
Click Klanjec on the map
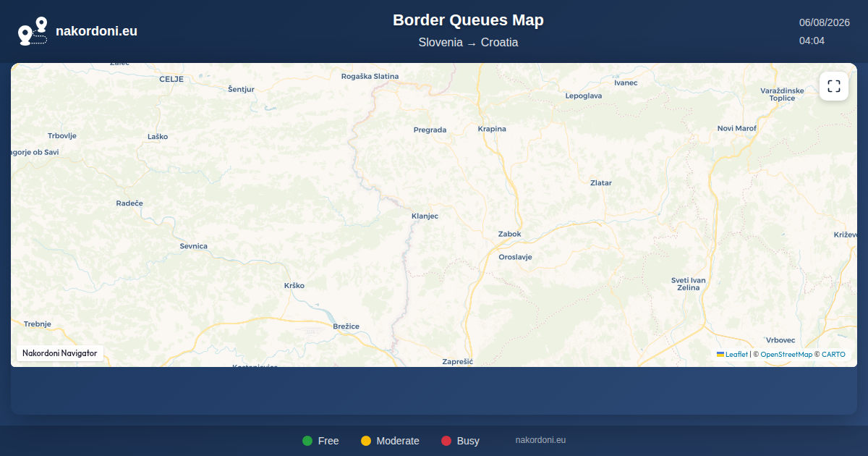coord(425,216)
